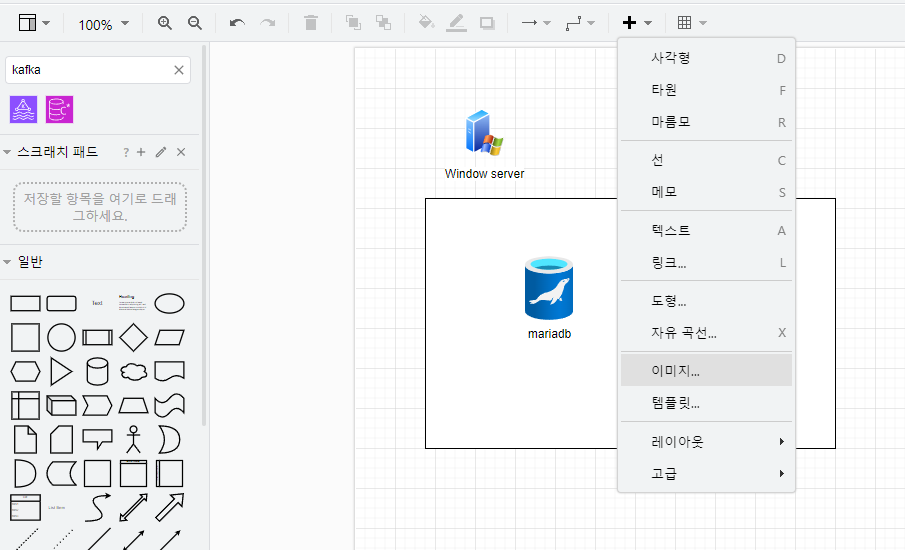Click the plus insert menu button
Image resolution: width=905 pixels, height=550 pixels.
click(637, 23)
